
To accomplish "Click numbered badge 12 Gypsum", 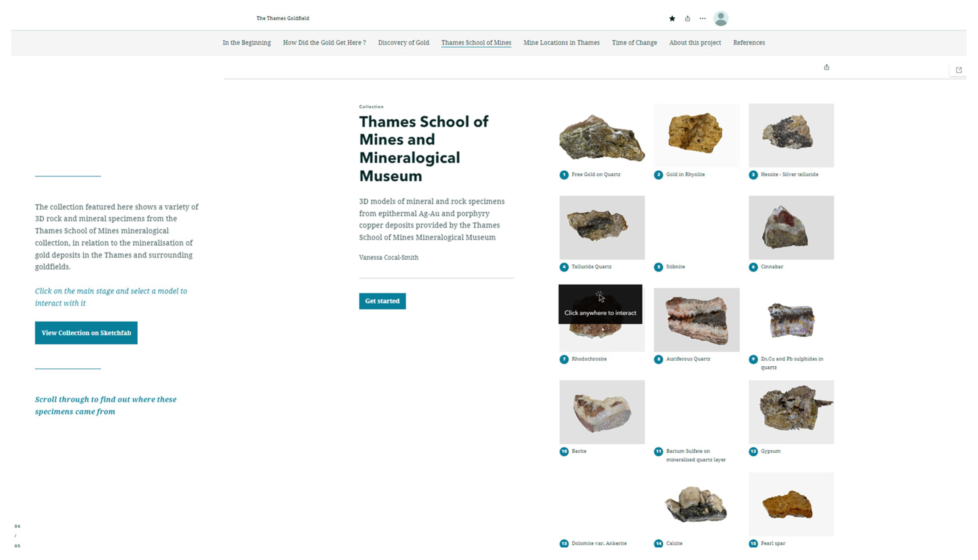I will pos(753,452).
